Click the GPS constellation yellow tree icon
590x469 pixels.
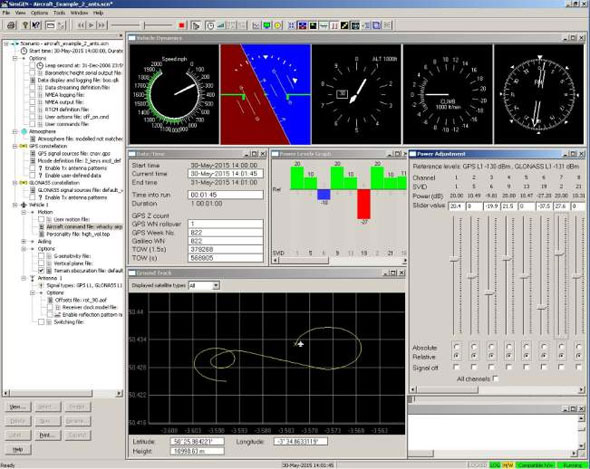pyautogui.click(x=23, y=146)
